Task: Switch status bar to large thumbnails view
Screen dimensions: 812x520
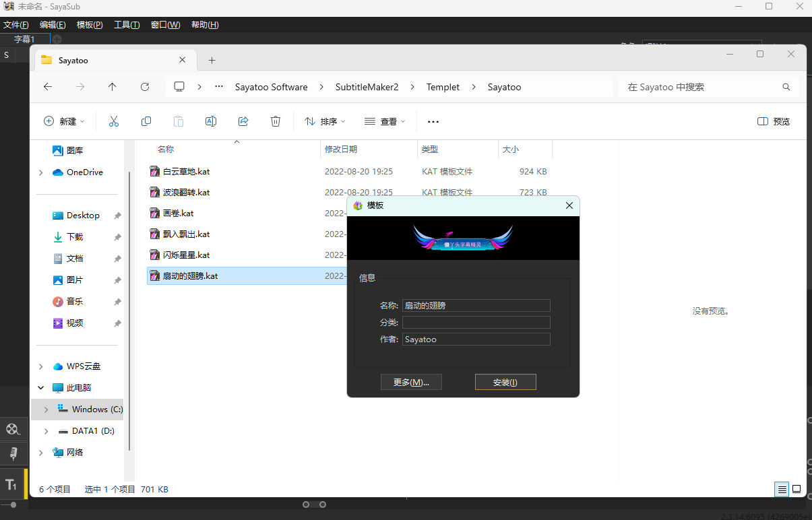Action: (797, 489)
